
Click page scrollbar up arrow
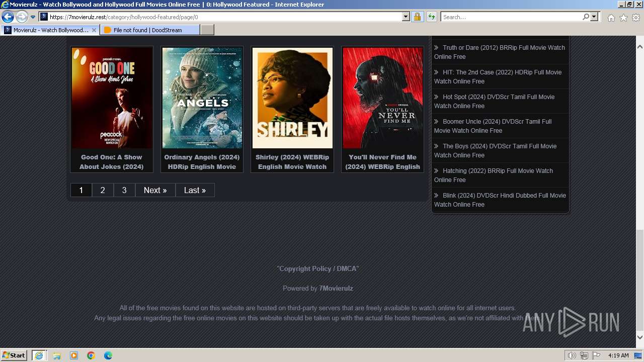click(x=639, y=47)
